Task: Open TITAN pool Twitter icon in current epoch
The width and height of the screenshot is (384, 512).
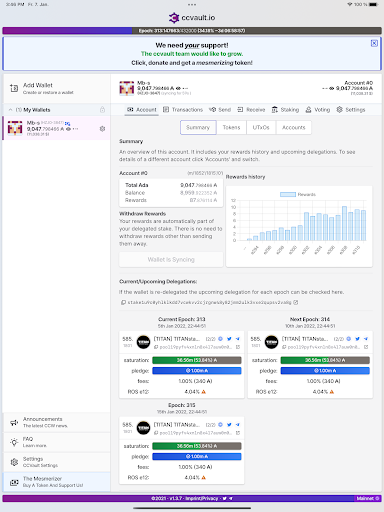Action: pyautogui.click(x=229, y=339)
